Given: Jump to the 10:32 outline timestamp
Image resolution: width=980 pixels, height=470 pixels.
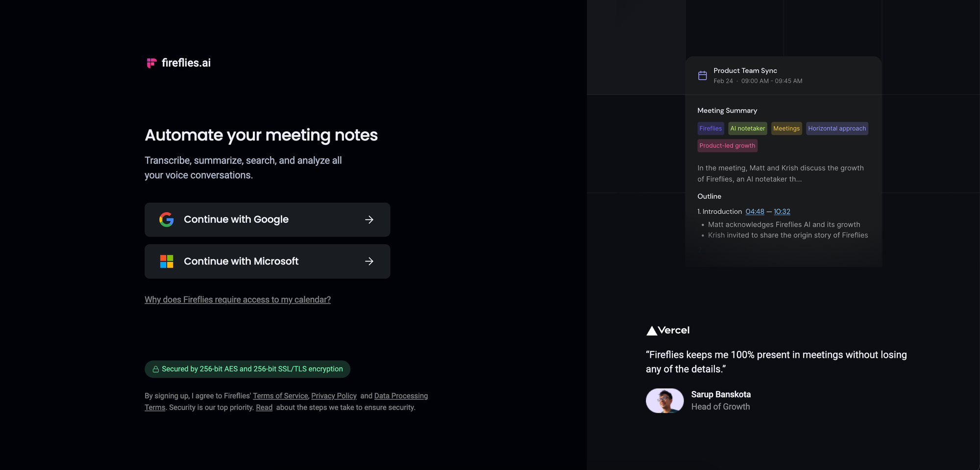Looking at the screenshot, I should click(x=782, y=211).
